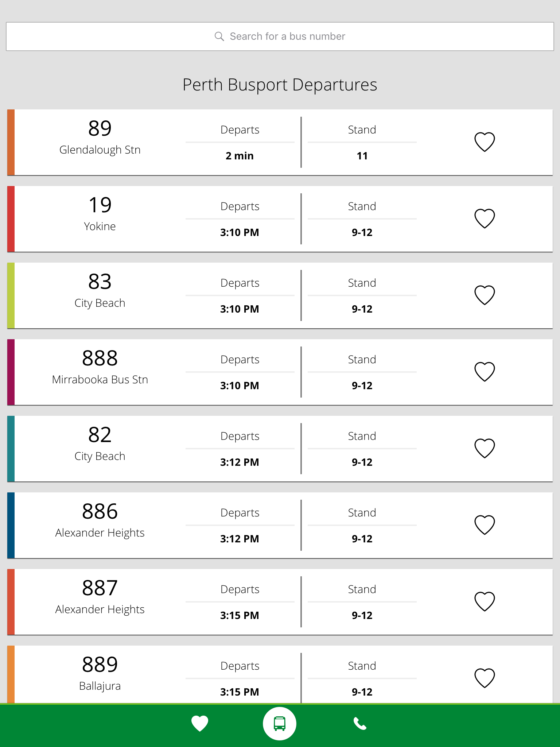Tap the Perth Busport Departures heading

point(280,85)
